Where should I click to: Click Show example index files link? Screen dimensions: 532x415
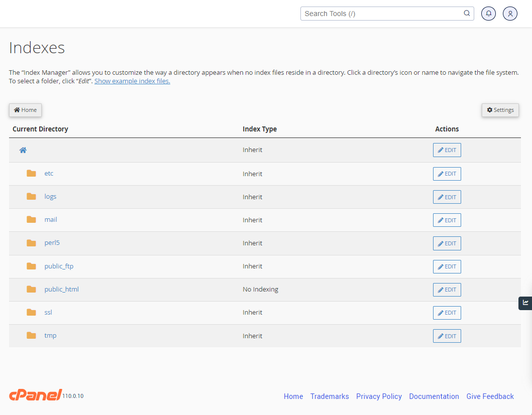(132, 81)
